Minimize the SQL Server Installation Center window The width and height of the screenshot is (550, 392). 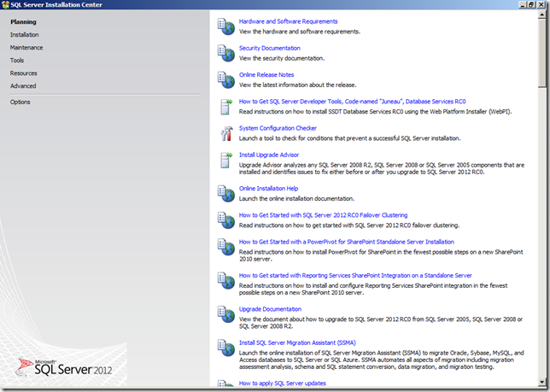coord(523,4)
